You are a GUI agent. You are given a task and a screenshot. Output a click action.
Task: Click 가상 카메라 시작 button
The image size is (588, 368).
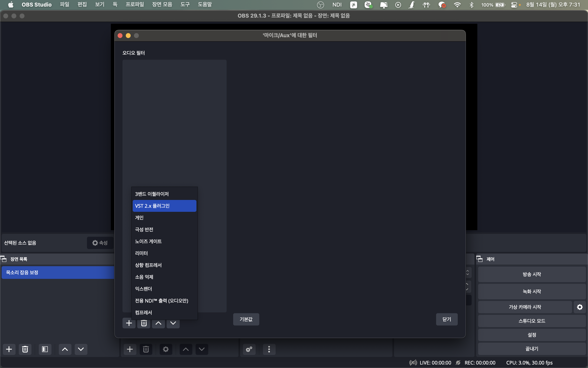point(525,307)
